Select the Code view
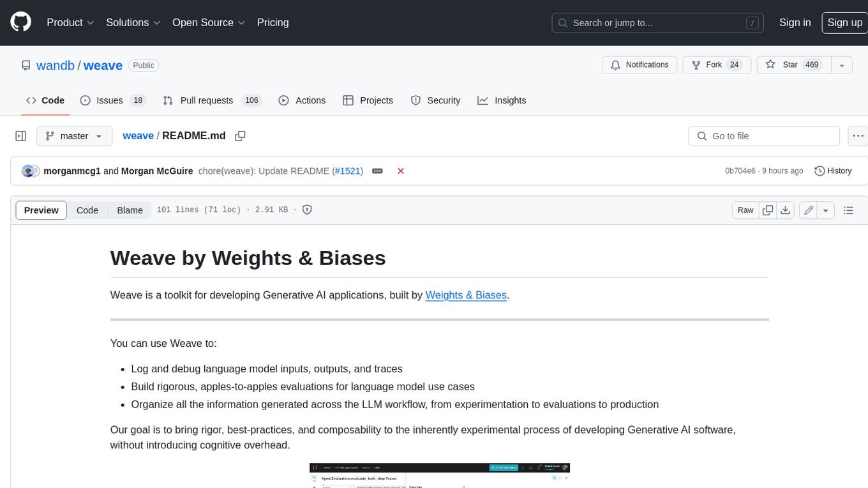Screen dimensions: 868x488 tap(87, 210)
